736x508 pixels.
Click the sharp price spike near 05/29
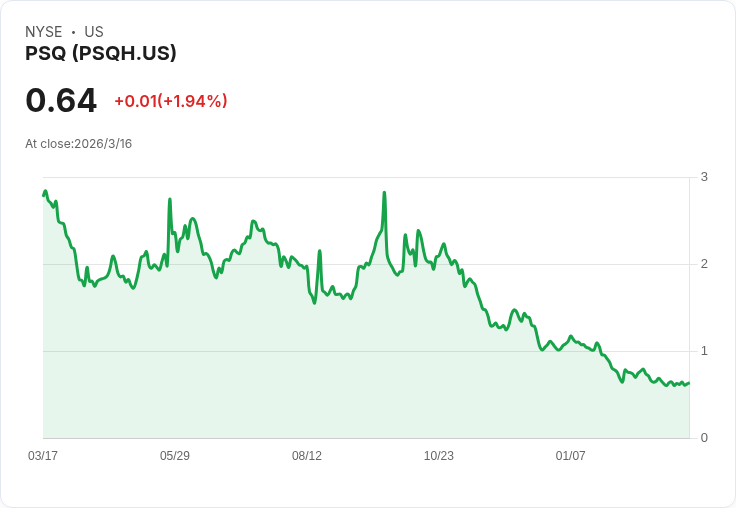pos(170,200)
